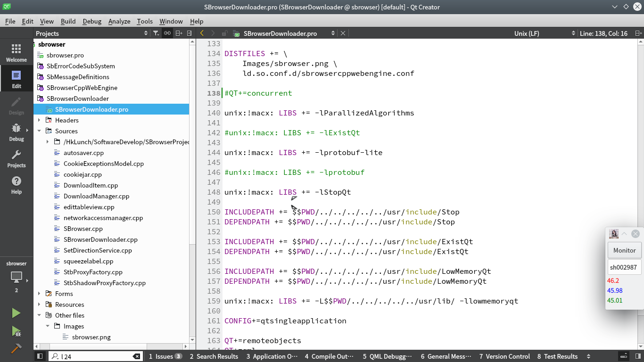
Task: Click the locator search input
Action: pyautogui.click(x=96, y=357)
